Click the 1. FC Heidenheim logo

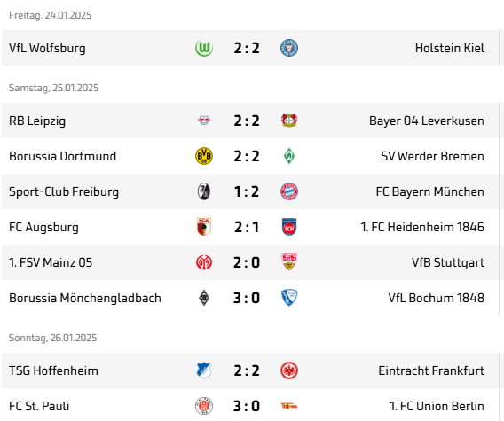pos(289,227)
